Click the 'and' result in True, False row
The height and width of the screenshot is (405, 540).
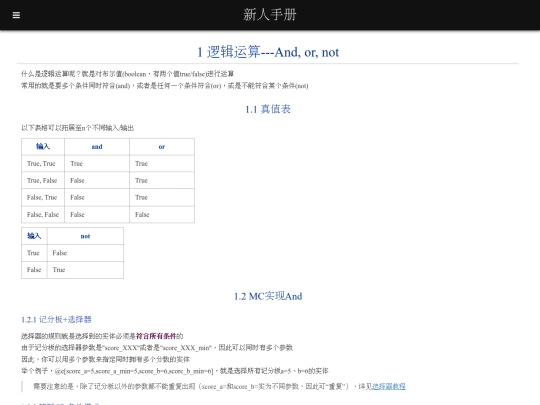tap(97, 180)
